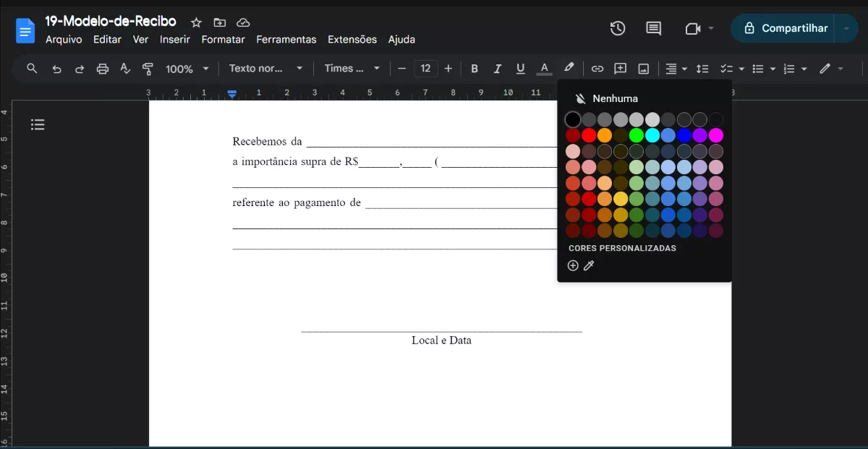868x449 pixels.
Task: Pick the red color swatch
Action: pos(589,135)
